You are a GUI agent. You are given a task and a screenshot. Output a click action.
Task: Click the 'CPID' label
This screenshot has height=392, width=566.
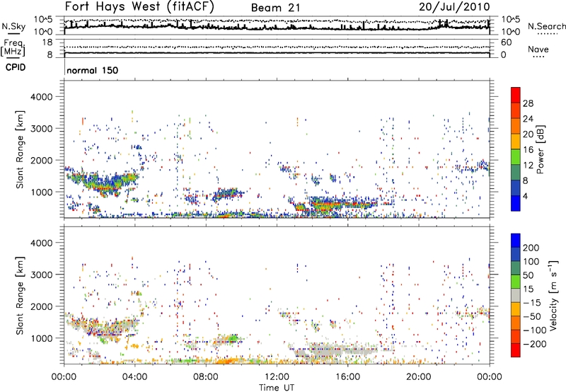tap(16, 67)
